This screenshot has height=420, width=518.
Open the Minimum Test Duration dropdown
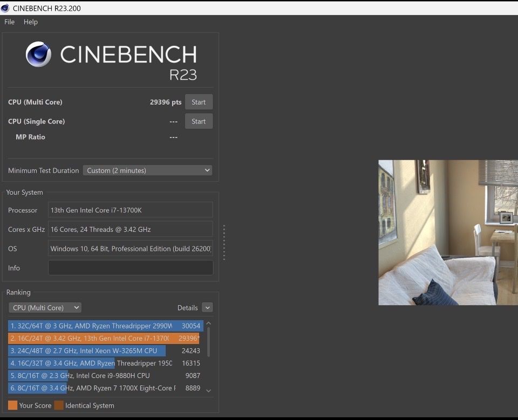[x=147, y=170]
